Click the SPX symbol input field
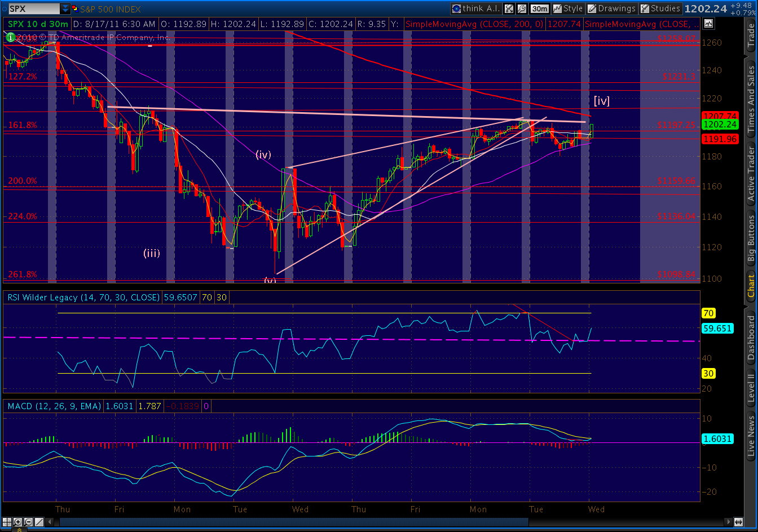The image size is (758, 532). (x=34, y=9)
